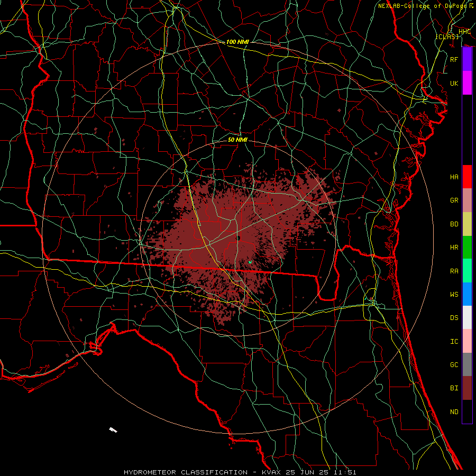Click the DS legend label
Screen dimensions: 476x476
454,318
